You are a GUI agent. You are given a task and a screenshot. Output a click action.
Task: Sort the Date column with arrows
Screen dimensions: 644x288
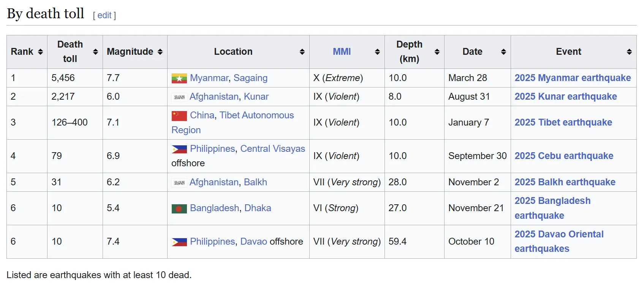pyautogui.click(x=503, y=52)
